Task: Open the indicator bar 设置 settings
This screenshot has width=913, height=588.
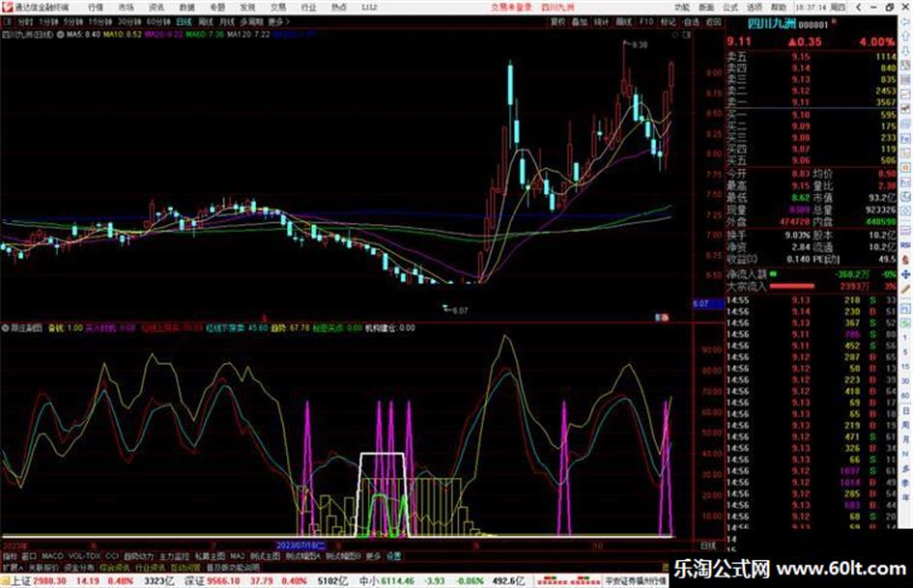Action: [393, 556]
